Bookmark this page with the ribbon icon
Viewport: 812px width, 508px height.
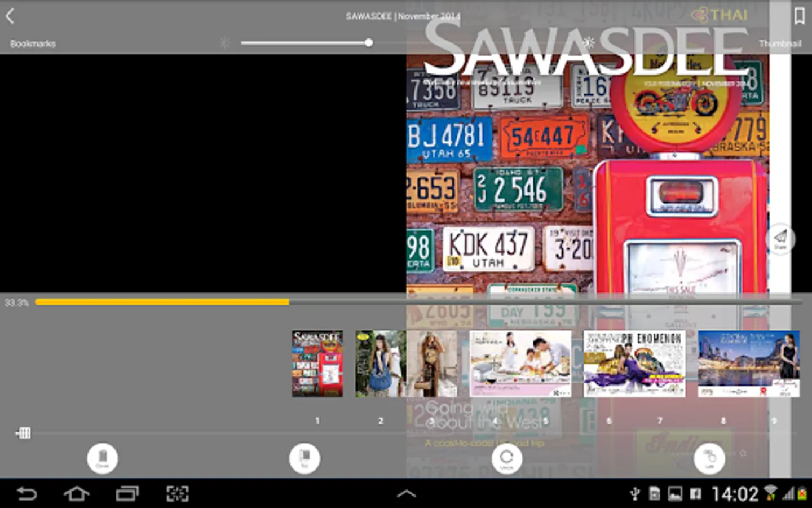[799, 16]
